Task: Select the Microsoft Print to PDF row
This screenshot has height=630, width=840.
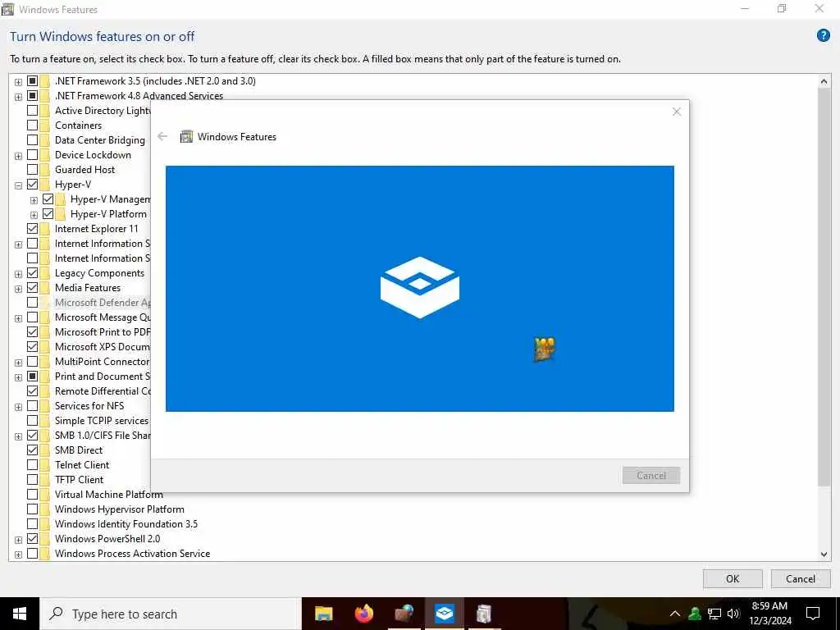Action: pyautogui.click(x=103, y=332)
